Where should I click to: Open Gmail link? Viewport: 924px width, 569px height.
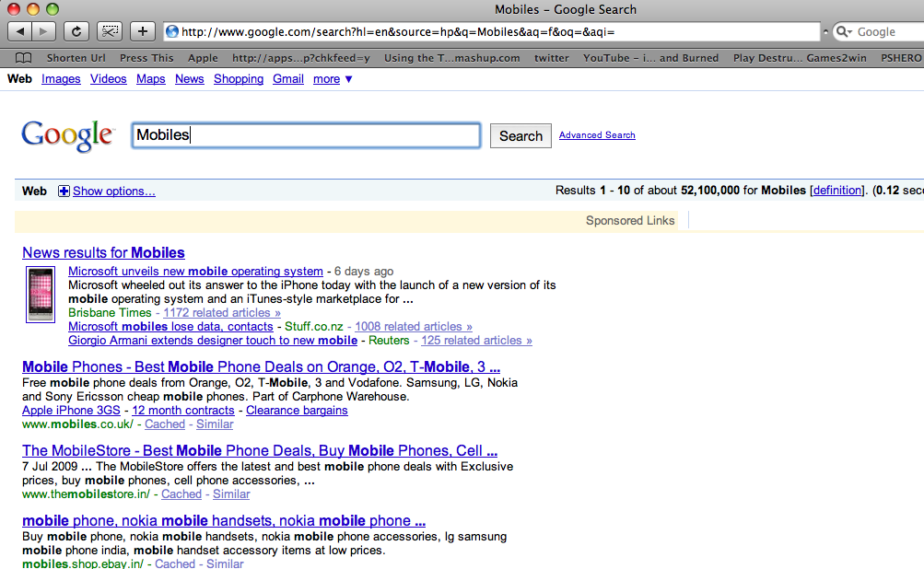coord(288,79)
